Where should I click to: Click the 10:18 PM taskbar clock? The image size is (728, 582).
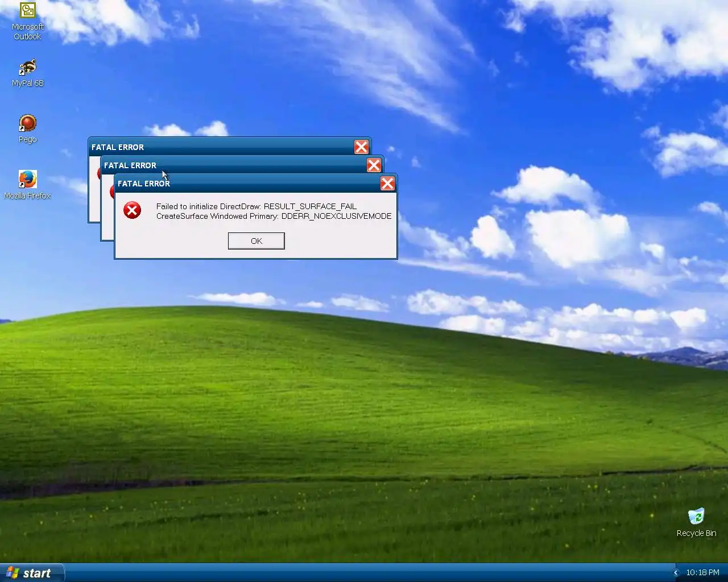[x=702, y=573]
